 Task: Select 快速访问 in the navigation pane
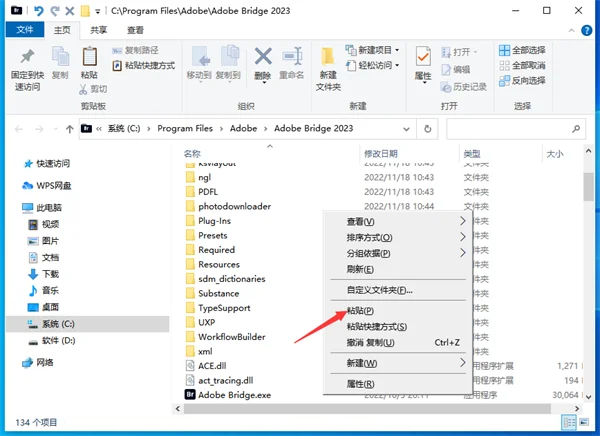(47, 164)
